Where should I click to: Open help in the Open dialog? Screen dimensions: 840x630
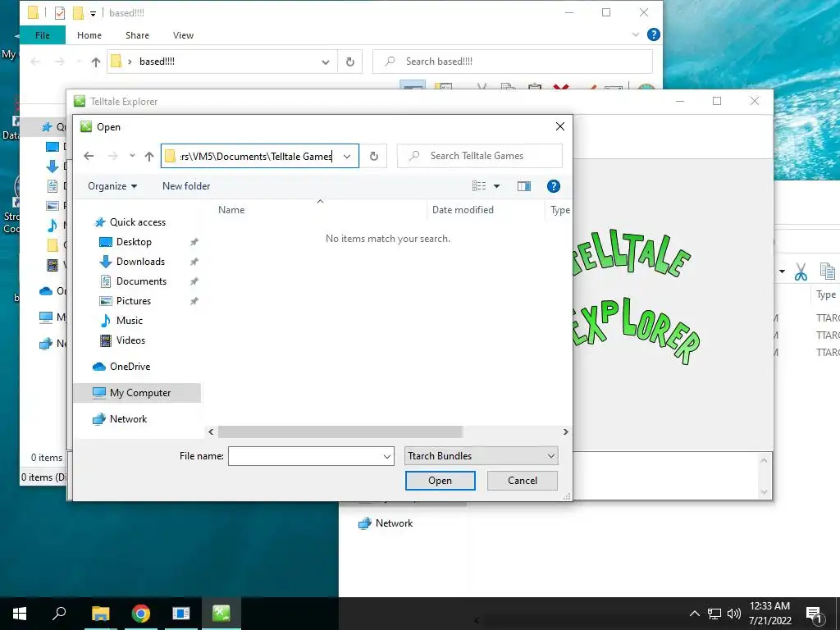coord(554,186)
